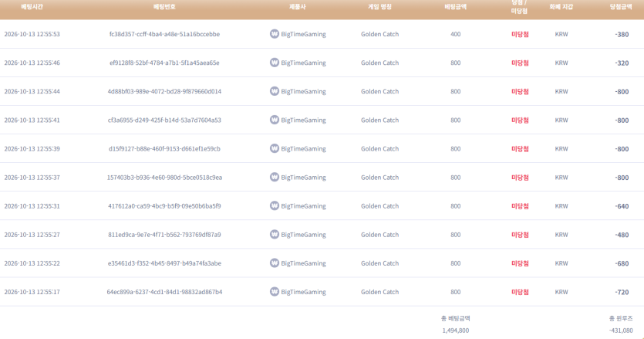Click the bet amount 400 cell
The image size is (644, 339).
pos(456,34)
